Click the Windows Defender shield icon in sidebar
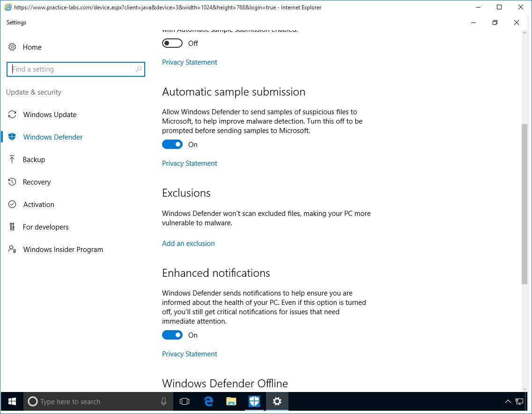 pyautogui.click(x=12, y=137)
